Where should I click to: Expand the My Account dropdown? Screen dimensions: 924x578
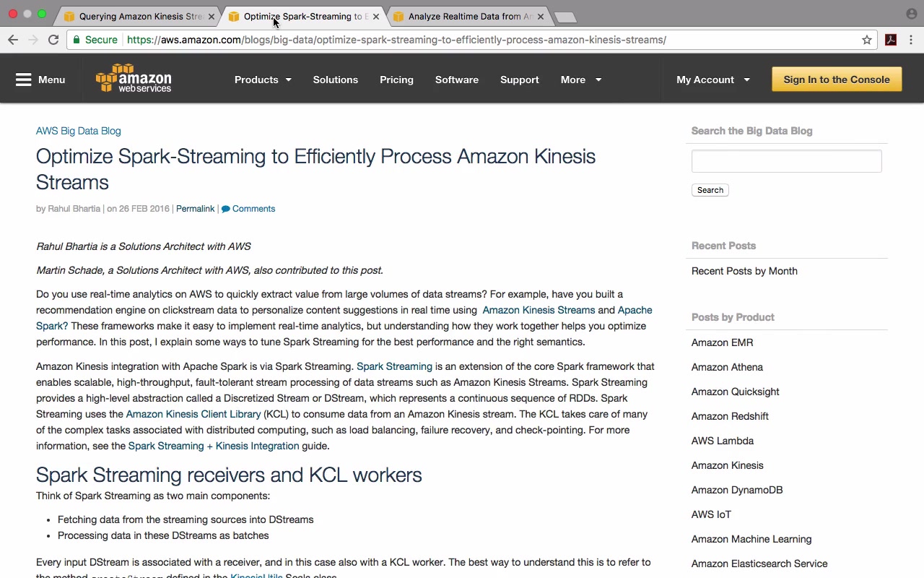[x=713, y=79]
